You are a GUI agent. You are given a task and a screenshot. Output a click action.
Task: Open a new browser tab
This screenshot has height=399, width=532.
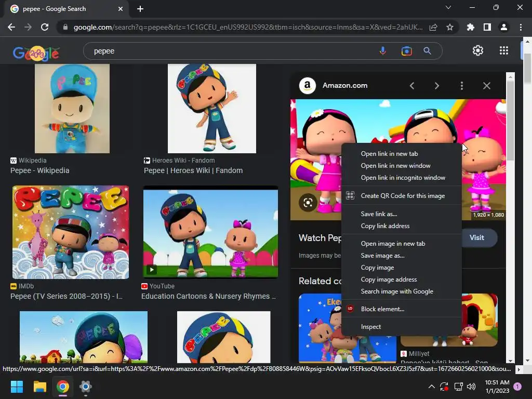coord(140,9)
